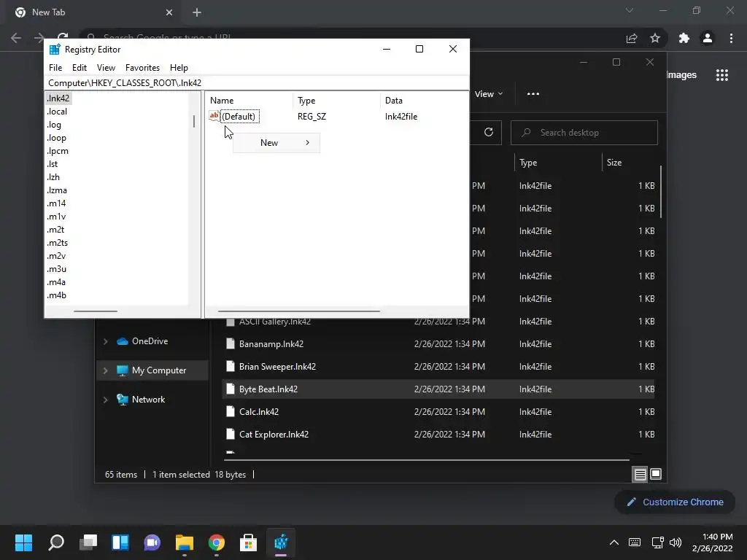Select the (Default) registry value
Image resolution: width=747 pixels, height=560 pixels.
click(240, 116)
